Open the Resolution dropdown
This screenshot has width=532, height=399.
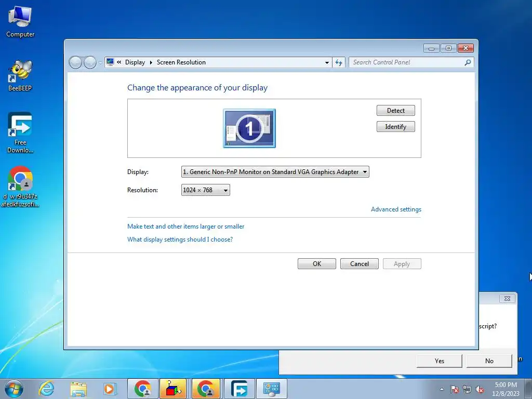(x=206, y=190)
